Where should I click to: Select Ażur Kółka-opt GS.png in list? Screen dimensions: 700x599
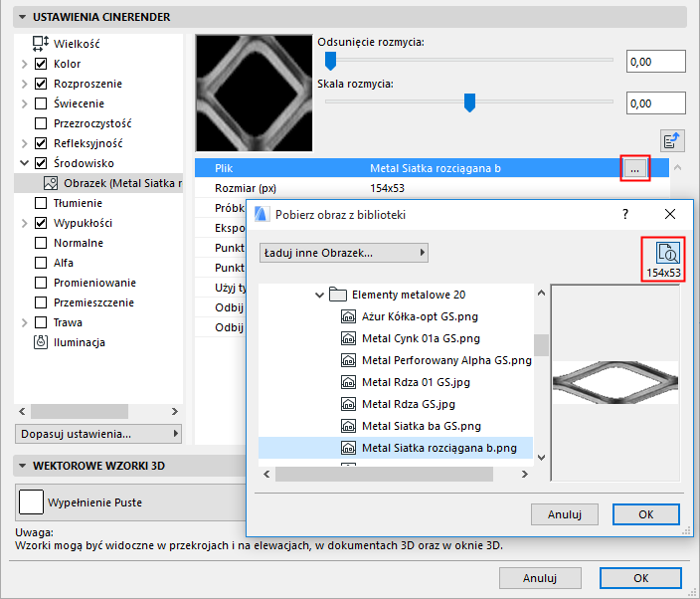point(420,316)
